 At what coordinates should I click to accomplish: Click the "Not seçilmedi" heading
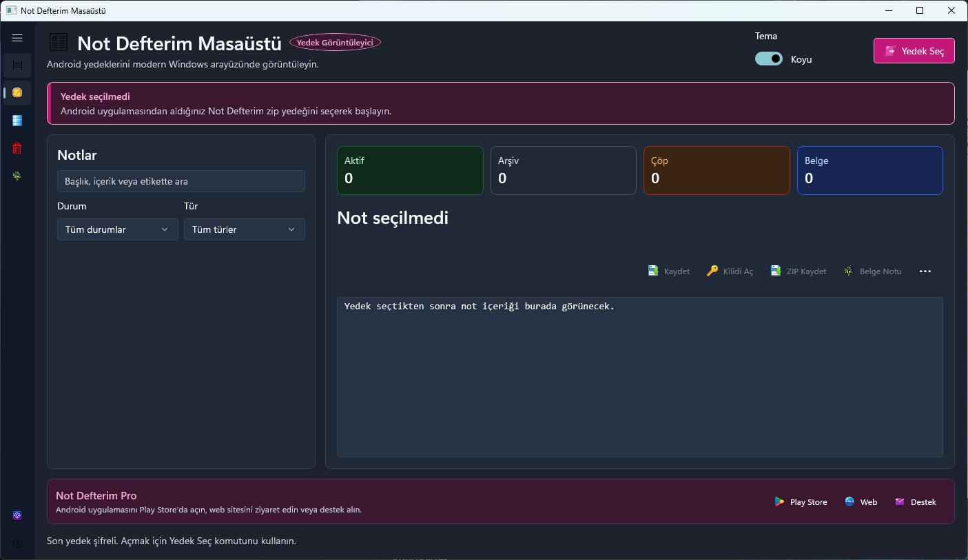click(393, 218)
